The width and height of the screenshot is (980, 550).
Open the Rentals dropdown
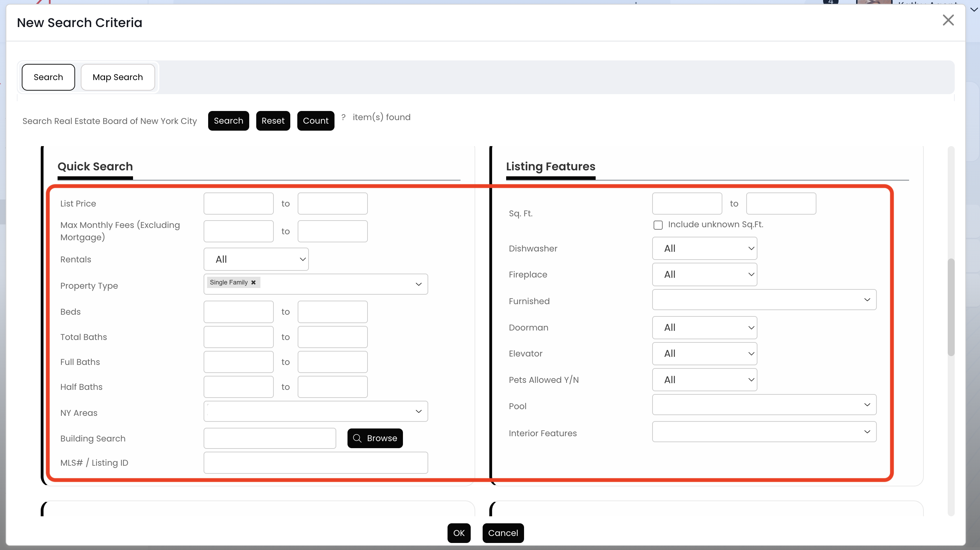(x=256, y=259)
